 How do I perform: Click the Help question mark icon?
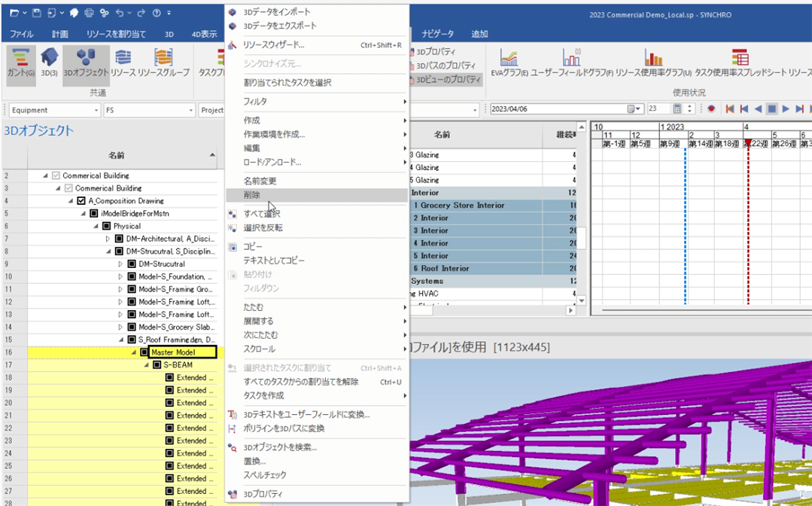157,13
